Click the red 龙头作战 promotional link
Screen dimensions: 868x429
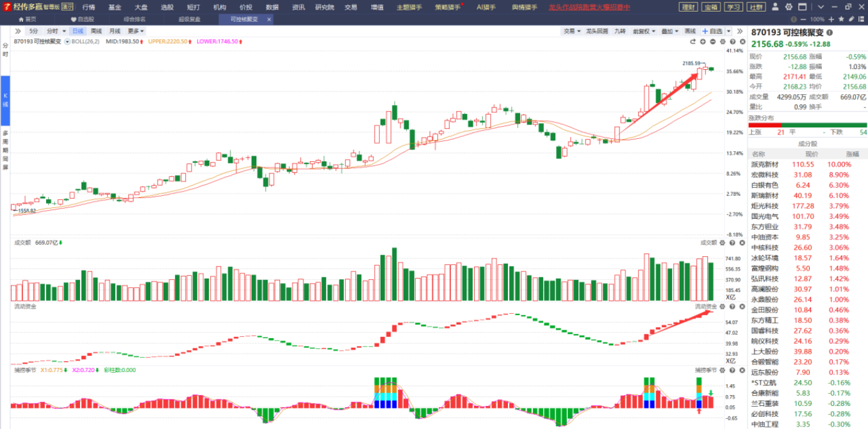[x=589, y=7]
